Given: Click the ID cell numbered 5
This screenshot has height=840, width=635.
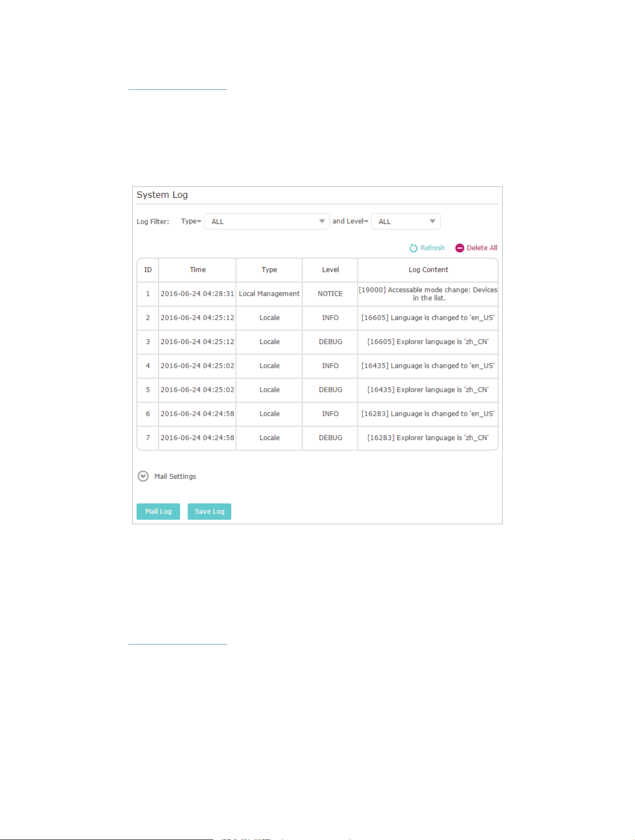Looking at the screenshot, I should pyautogui.click(x=148, y=390).
